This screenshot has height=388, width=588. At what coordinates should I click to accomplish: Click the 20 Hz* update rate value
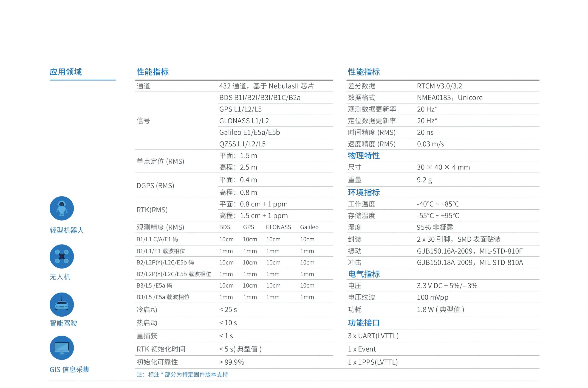(427, 109)
